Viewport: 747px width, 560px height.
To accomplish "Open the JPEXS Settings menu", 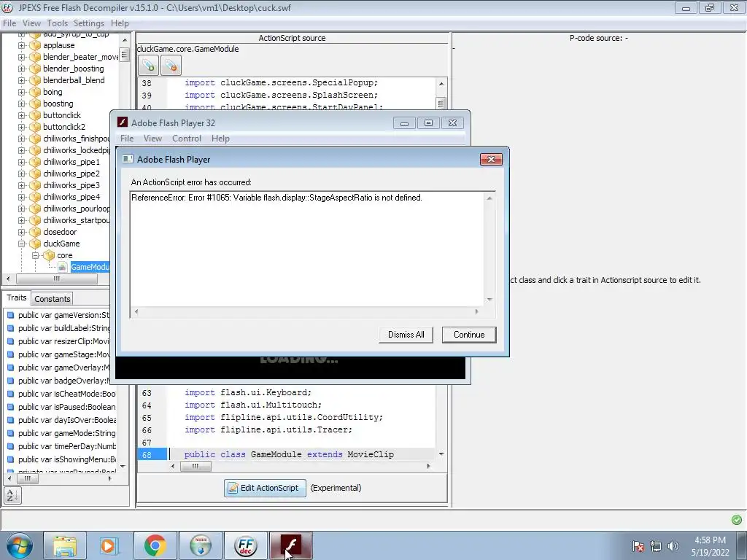I will 88,23.
